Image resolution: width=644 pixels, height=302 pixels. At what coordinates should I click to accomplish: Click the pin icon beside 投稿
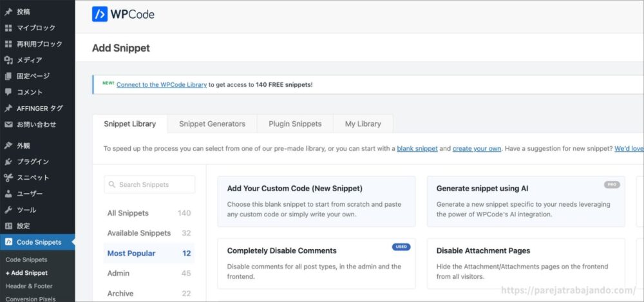tap(8, 12)
